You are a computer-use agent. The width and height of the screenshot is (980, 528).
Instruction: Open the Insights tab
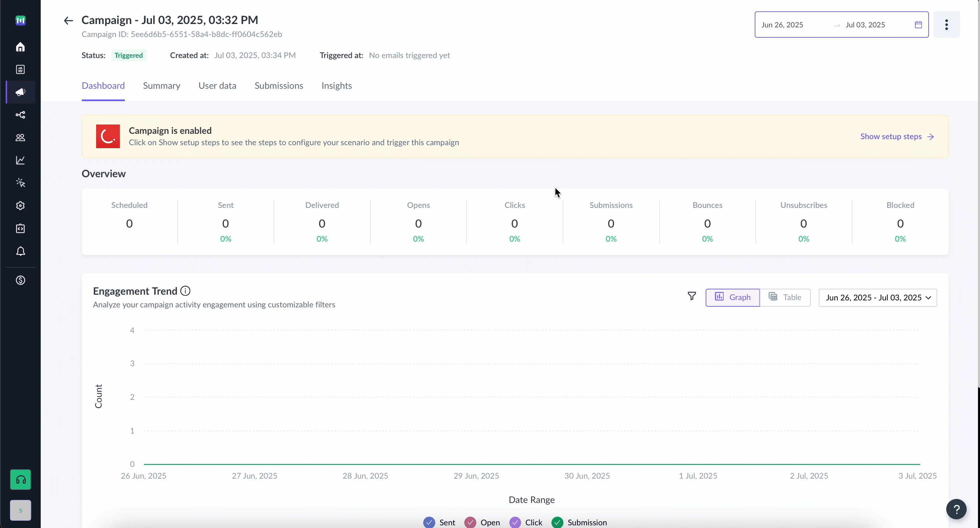point(337,85)
